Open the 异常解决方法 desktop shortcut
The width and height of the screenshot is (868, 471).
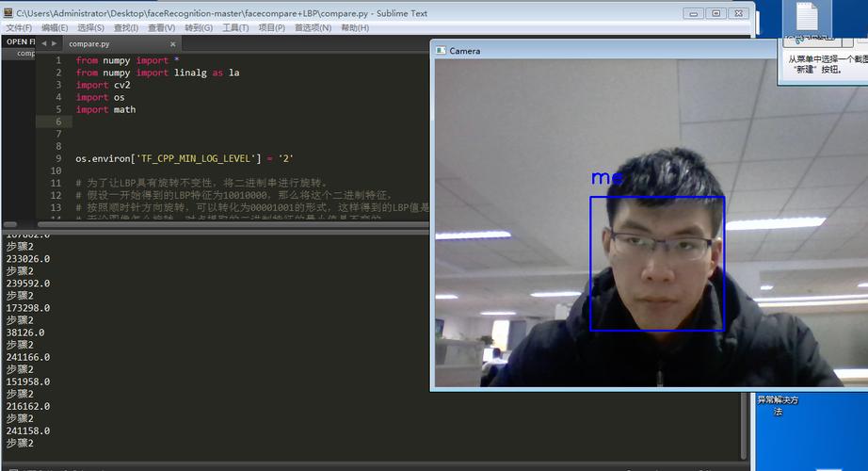[778, 406]
